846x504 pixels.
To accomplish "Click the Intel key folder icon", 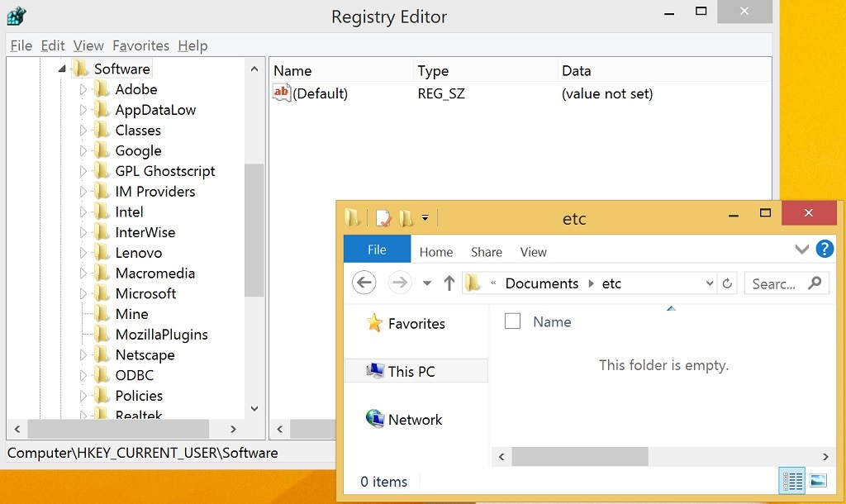I will (102, 212).
